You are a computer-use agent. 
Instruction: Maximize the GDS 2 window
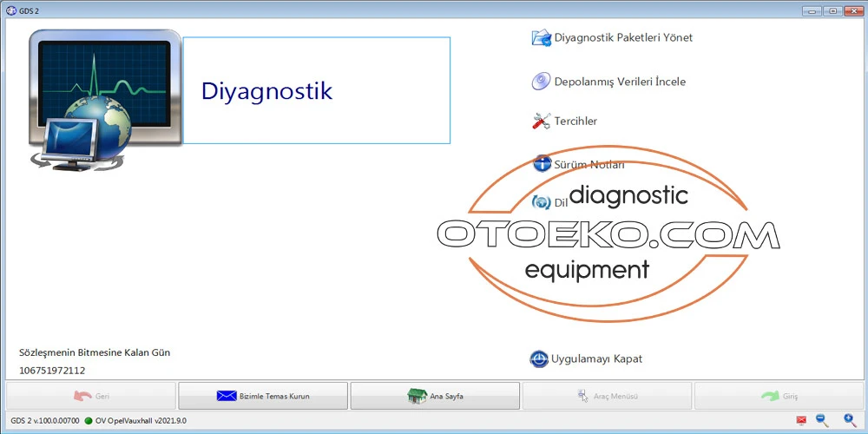click(x=832, y=10)
